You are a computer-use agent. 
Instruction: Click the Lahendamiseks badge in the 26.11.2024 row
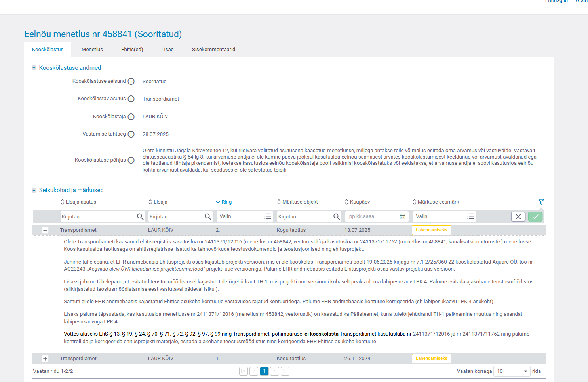(432, 359)
